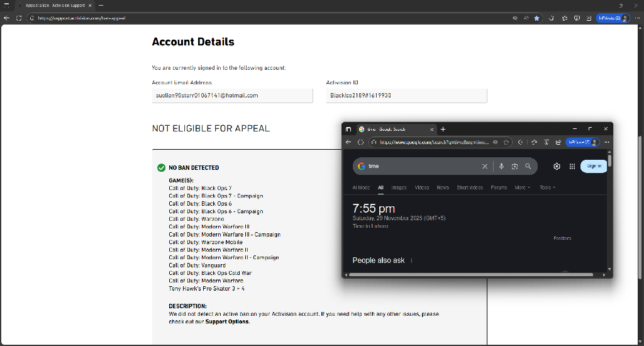Click the Feedback link under the time

coord(562,238)
